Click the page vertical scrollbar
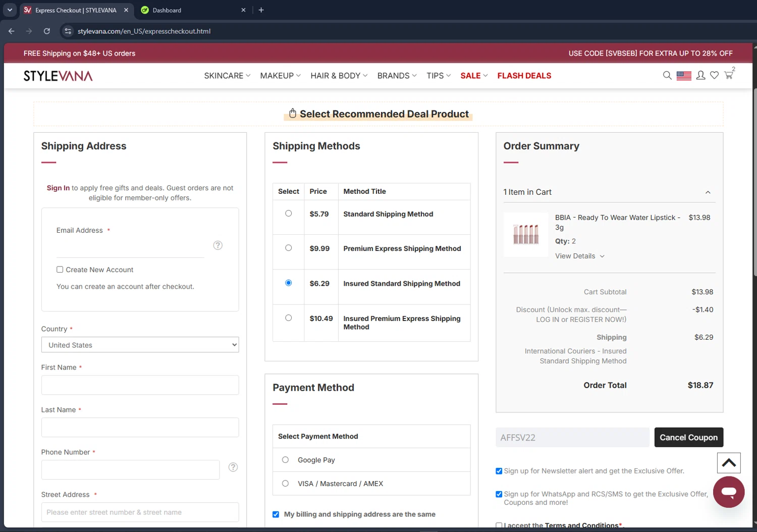Viewport: 757px width, 532px height. [x=754, y=182]
